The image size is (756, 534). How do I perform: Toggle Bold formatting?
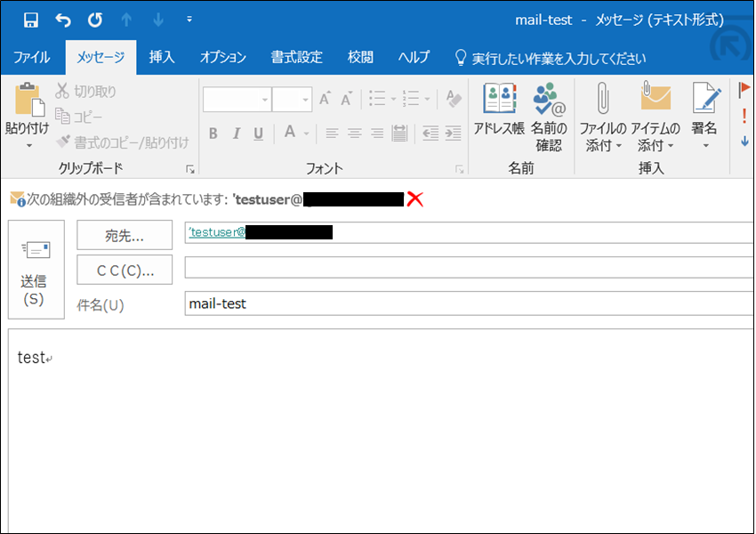[213, 133]
